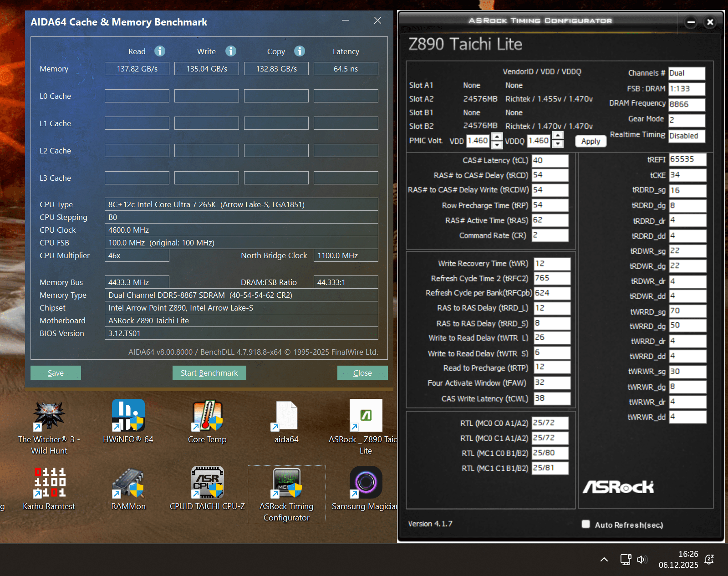Viewport: 728px width, 576px height.
Task: Open the HWiNFO 64 desktop icon
Action: (x=128, y=422)
